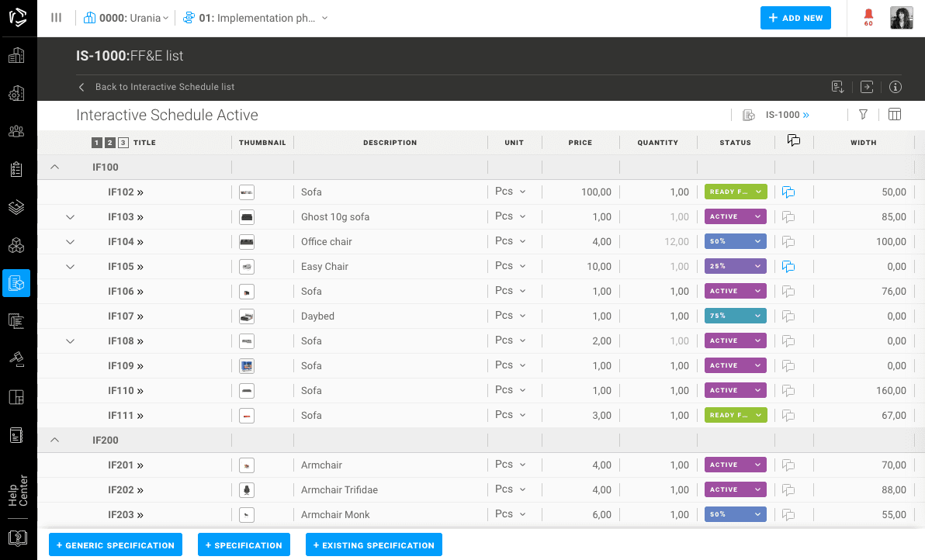The height and width of the screenshot is (560, 925).
Task: Toggle level 3 outline button
Action: (123, 143)
